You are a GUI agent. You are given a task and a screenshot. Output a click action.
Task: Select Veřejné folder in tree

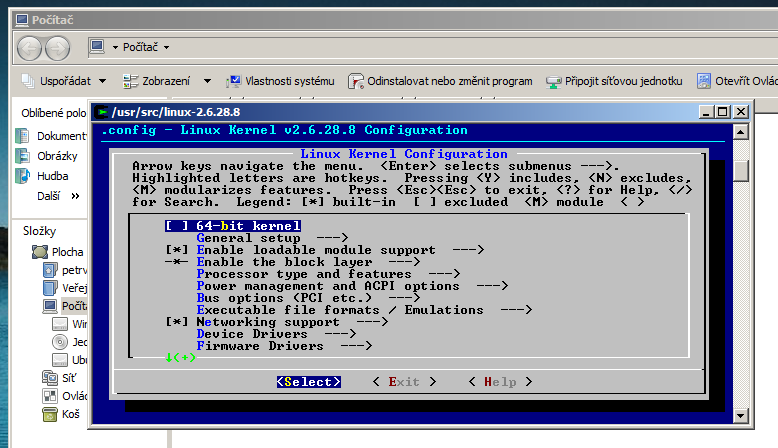65,288
